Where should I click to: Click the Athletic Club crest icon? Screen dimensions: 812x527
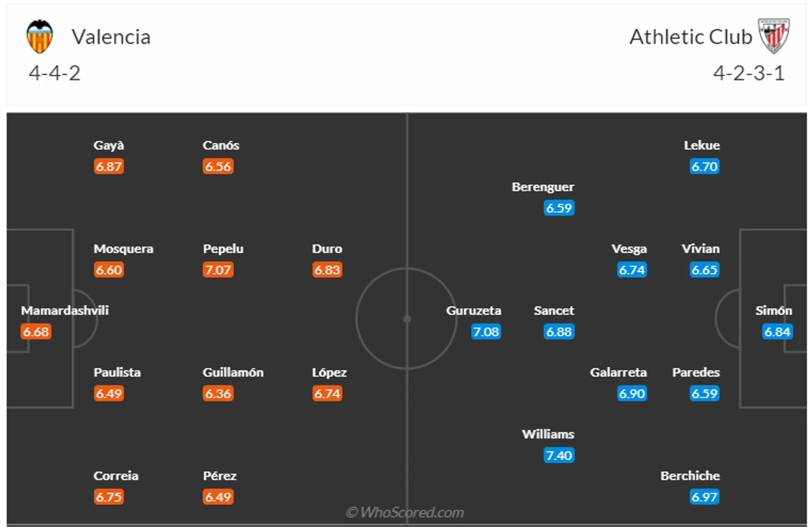click(774, 36)
